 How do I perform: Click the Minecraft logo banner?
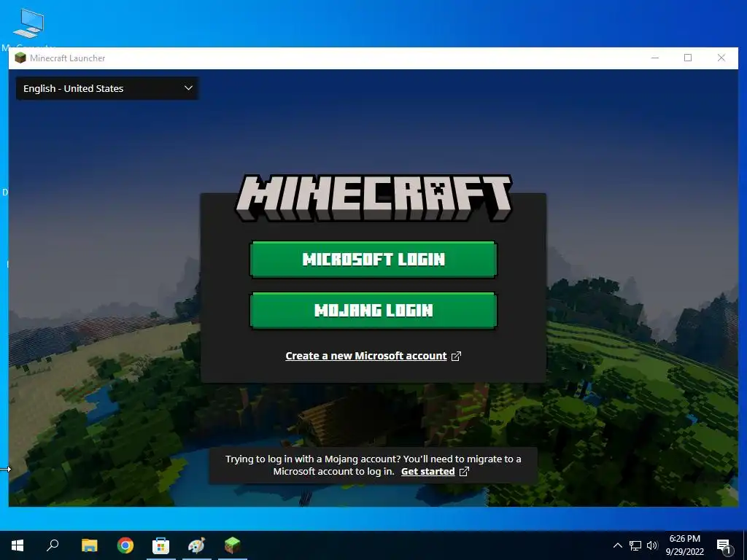point(373,198)
